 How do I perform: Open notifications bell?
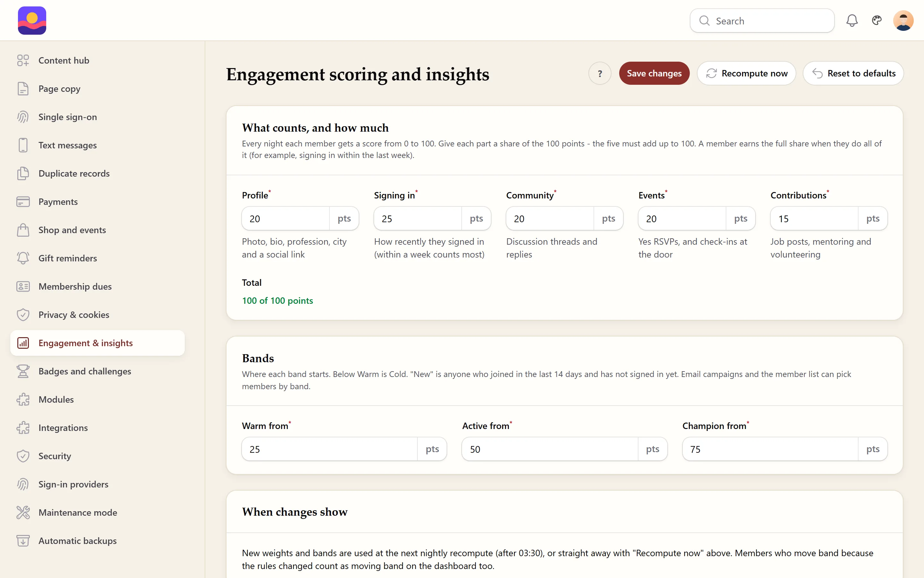point(852,21)
